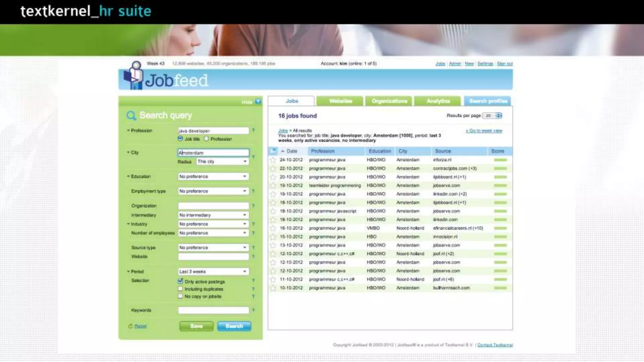This screenshot has width=644, height=362.
Task: Click the help icon beside Keywords field
Action: [x=253, y=310]
